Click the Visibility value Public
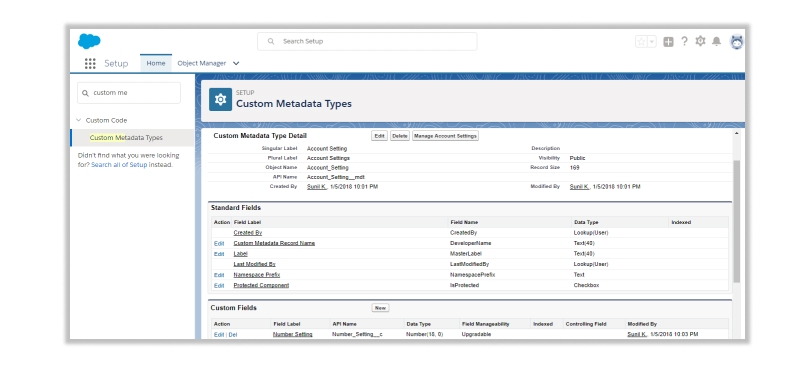The width and height of the screenshot is (800, 369). [x=578, y=158]
